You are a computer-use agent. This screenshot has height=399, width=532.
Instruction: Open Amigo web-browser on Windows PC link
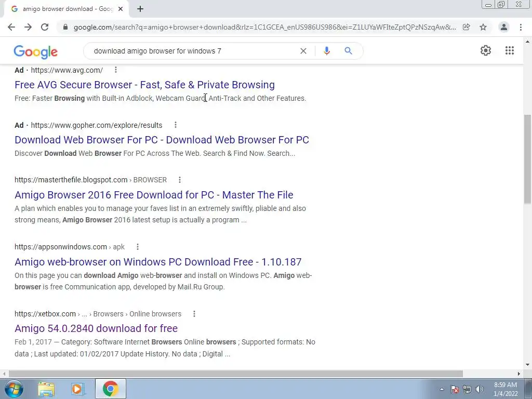click(158, 262)
